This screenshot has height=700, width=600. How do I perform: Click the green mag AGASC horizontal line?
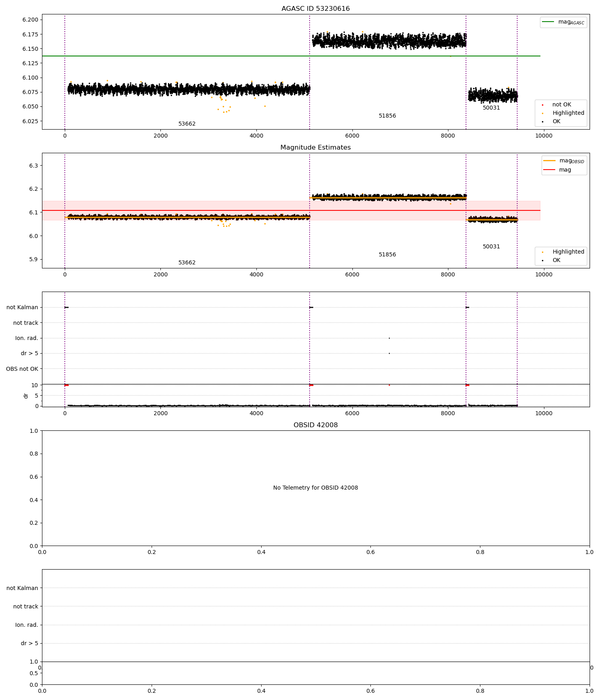[291, 56]
